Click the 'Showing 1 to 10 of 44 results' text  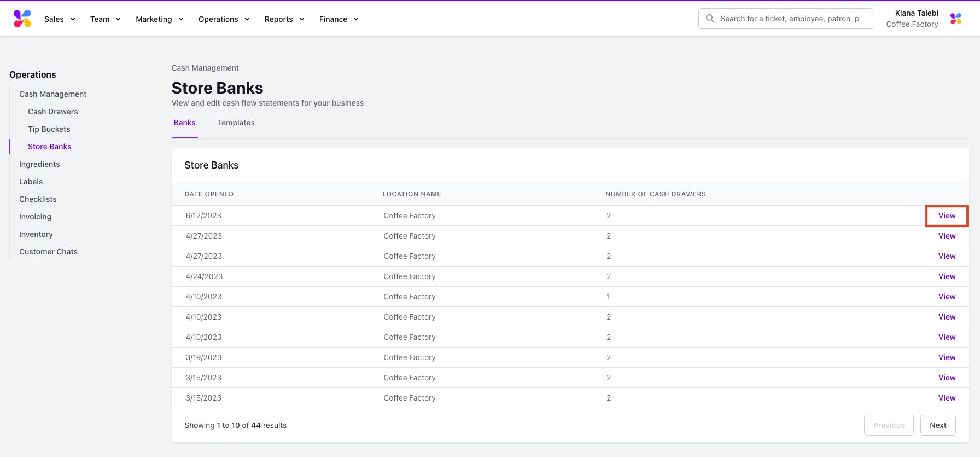(236, 425)
